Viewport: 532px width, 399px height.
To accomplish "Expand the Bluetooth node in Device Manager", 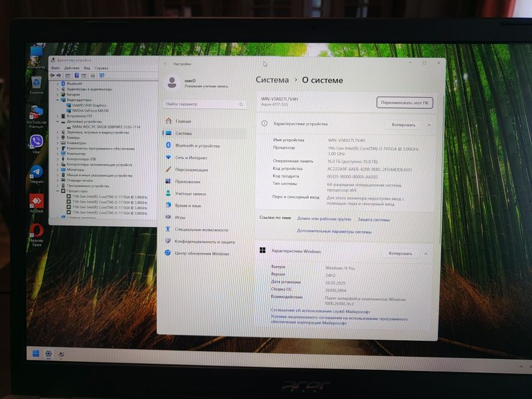I will click(x=58, y=83).
